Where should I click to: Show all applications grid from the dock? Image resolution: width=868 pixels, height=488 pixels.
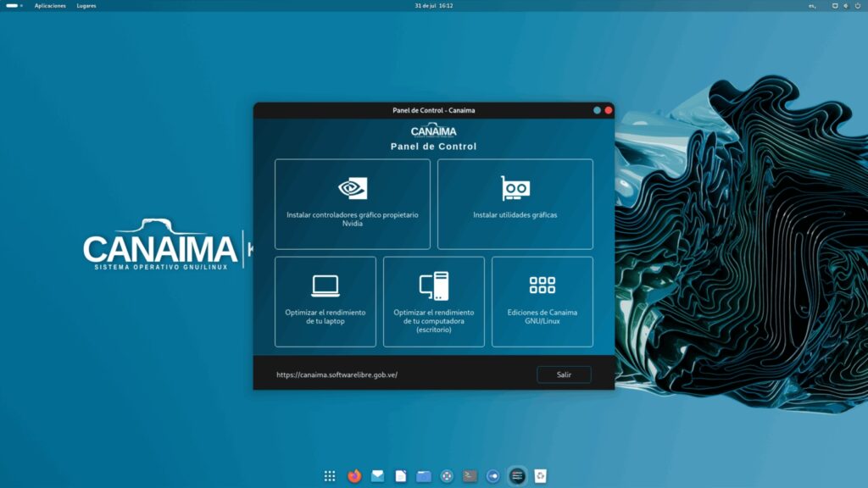330,476
